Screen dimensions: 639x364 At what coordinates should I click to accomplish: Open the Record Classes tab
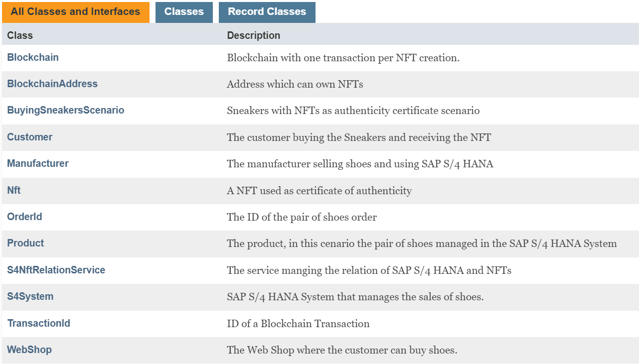pyautogui.click(x=267, y=11)
